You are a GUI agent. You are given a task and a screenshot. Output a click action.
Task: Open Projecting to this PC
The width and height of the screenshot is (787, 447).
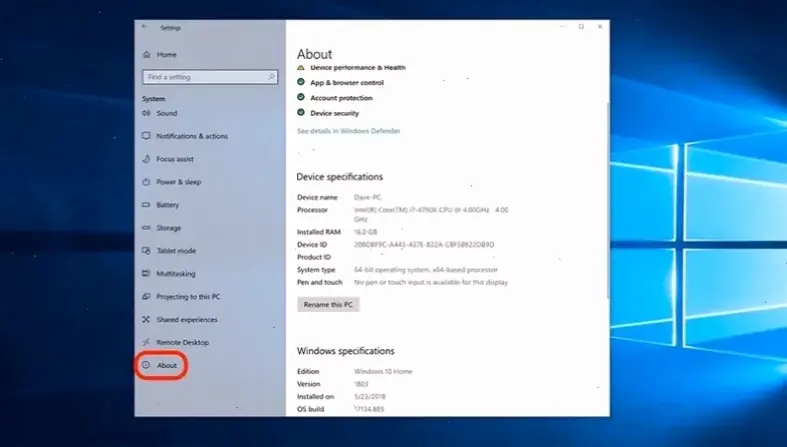coord(188,296)
